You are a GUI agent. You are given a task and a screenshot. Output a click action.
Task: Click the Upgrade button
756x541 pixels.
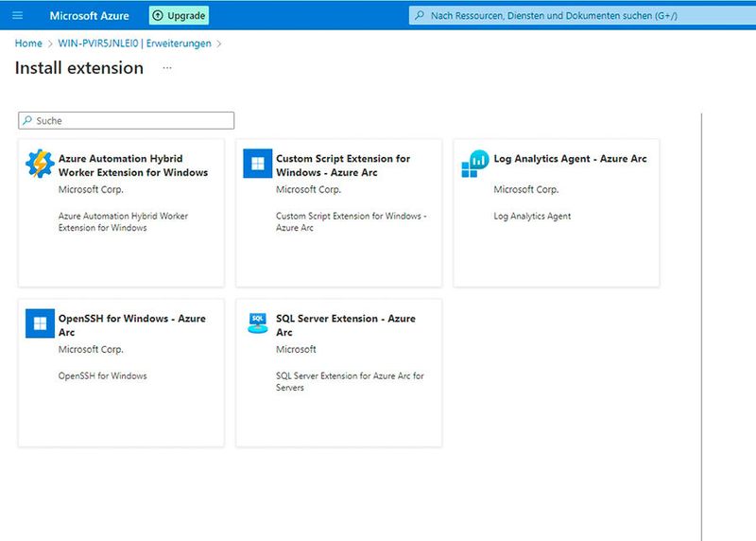point(179,15)
